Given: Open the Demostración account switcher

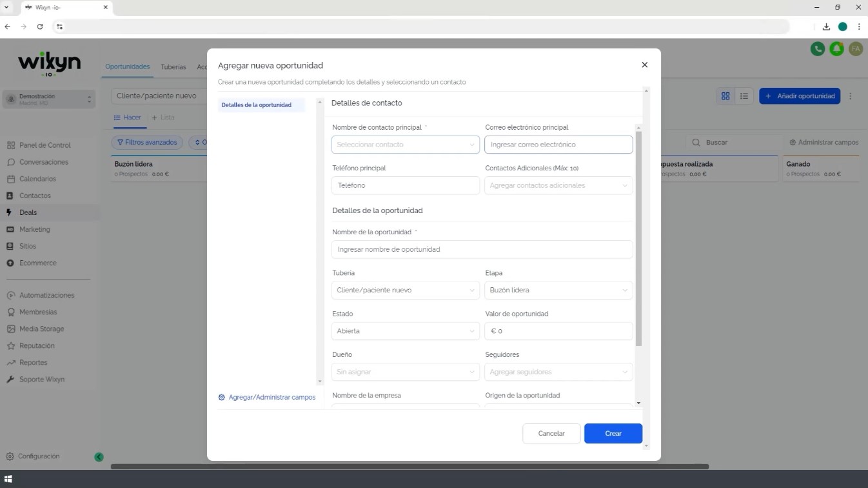Looking at the screenshot, I should pyautogui.click(x=49, y=99).
